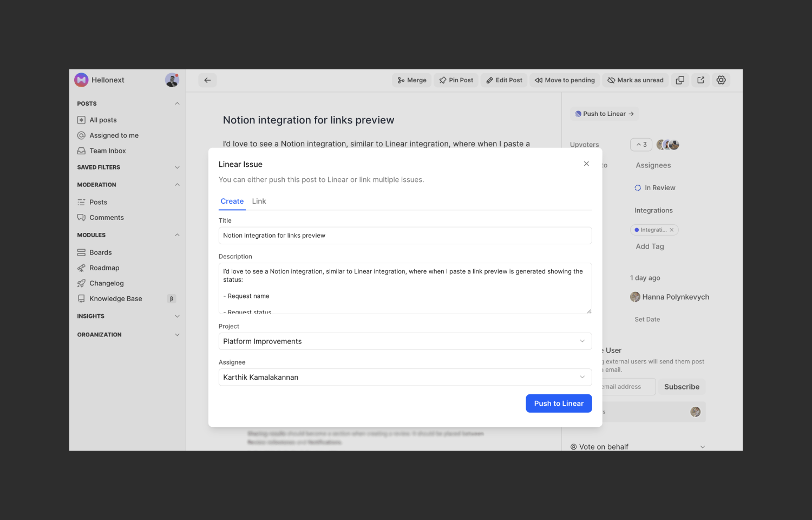Open the post settings gear icon
This screenshot has width=812, height=520.
pos(721,80)
